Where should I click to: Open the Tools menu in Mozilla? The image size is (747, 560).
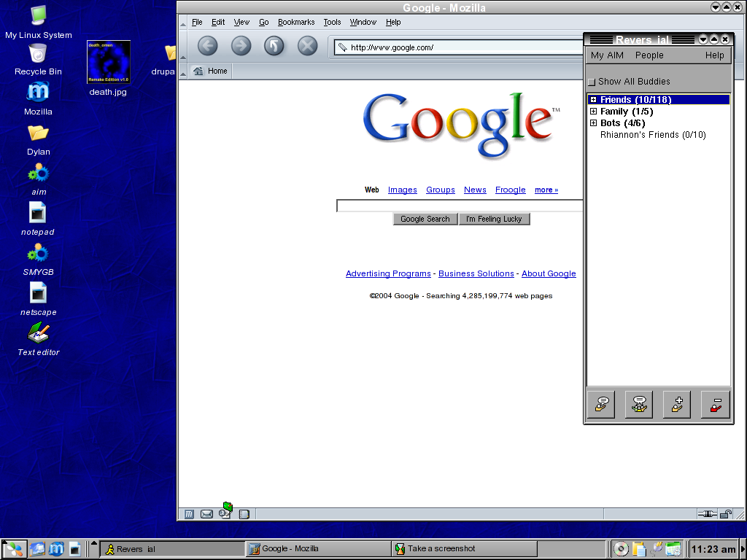coord(332,22)
